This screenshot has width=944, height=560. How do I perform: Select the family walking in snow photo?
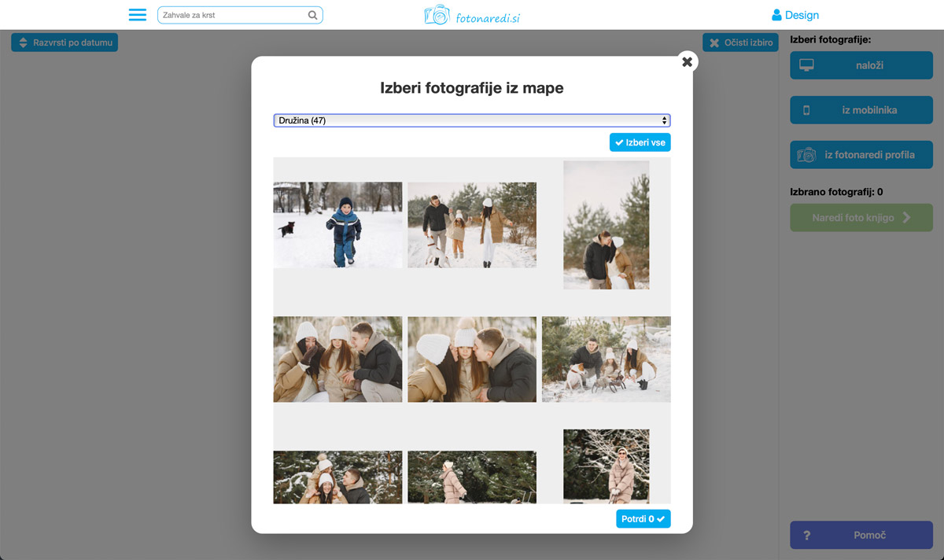[x=472, y=225]
